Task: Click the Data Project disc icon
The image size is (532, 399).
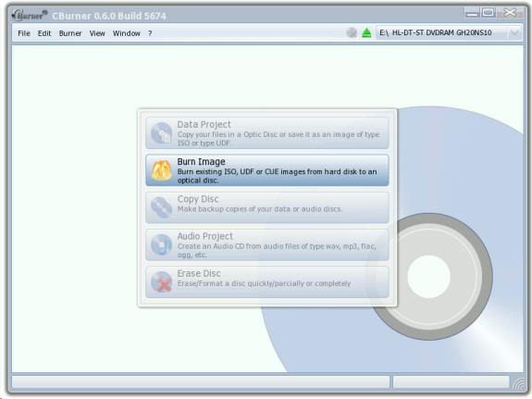Action: coord(162,132)
